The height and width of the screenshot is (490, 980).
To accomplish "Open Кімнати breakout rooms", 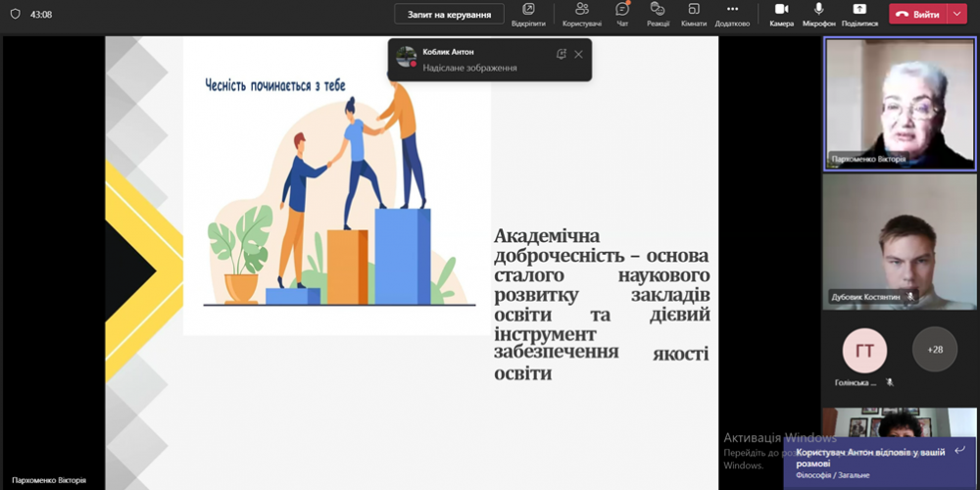I will tap(694, 14).
